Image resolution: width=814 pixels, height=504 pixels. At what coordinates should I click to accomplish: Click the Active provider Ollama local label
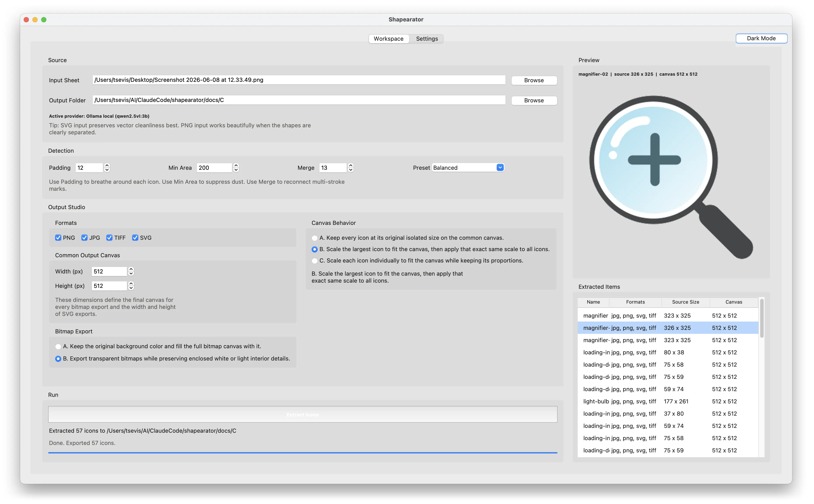99,116
